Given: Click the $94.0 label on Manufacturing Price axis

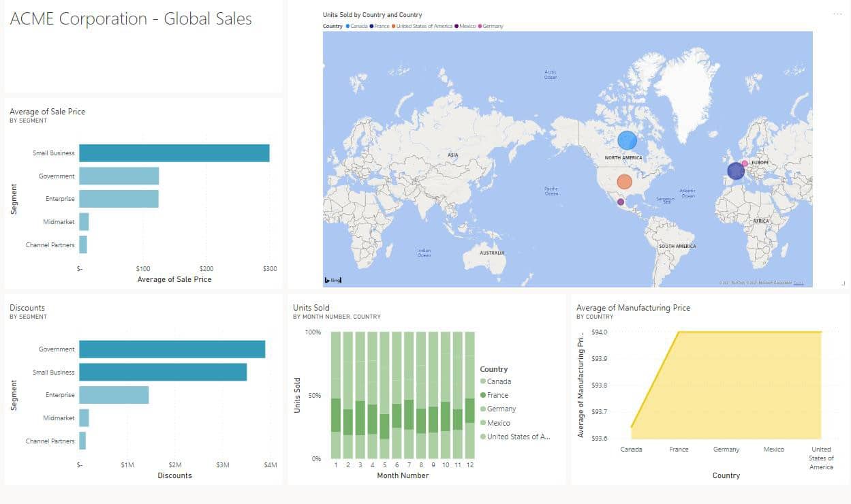Looking at the screenshot, I should (600, 332).
